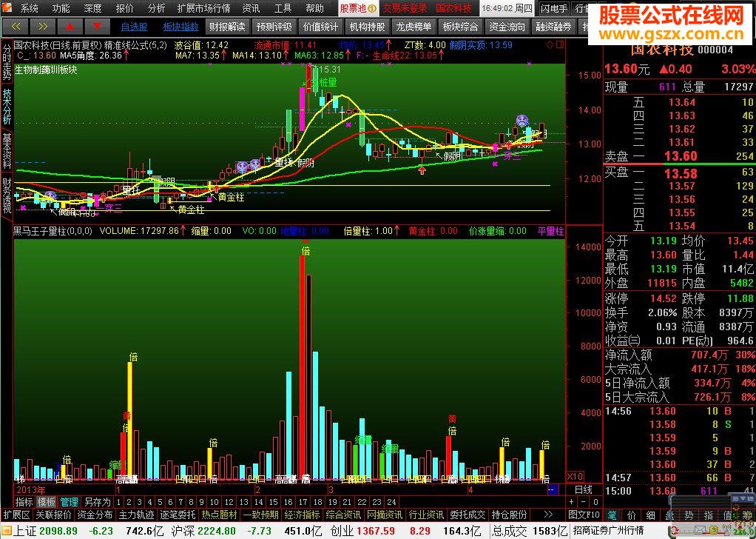Click the 股票池 tab in title bar

[x=358, y=8]
